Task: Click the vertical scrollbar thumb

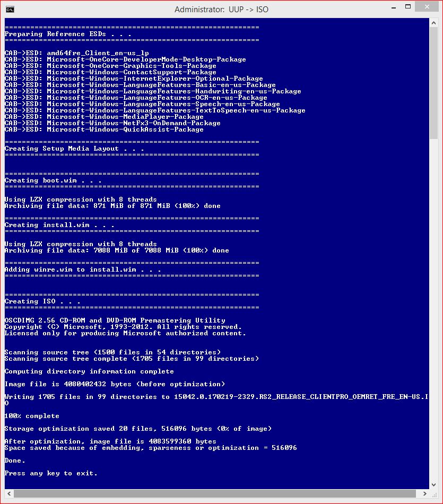Action: pyautogui.click(x=433, y=83)
